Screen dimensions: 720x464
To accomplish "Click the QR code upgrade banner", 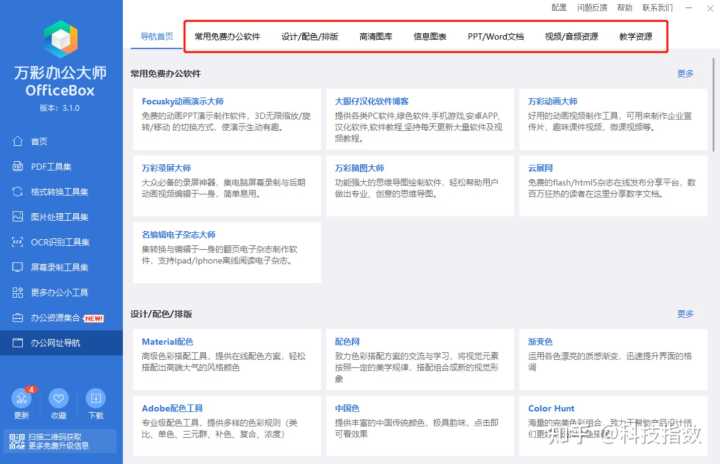I will pyautogui.click(x=60, y=441).
